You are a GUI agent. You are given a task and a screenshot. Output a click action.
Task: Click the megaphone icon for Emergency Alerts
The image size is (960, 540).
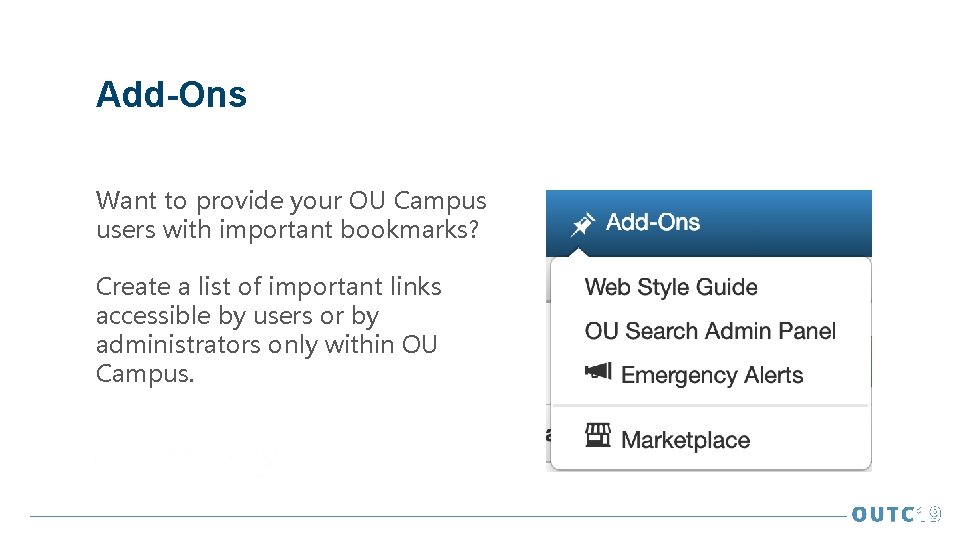(597, 372)
